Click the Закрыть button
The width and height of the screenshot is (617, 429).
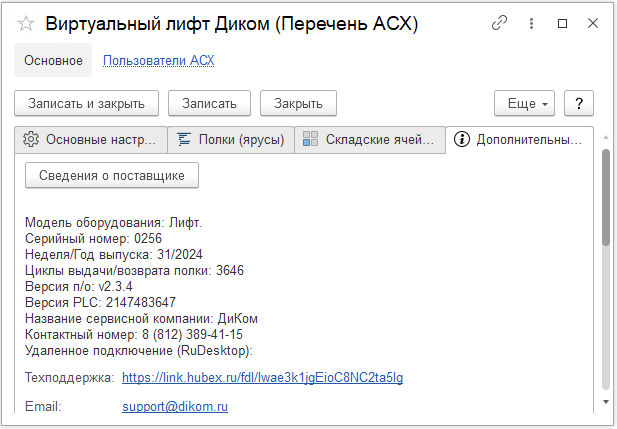coord(298,103)
